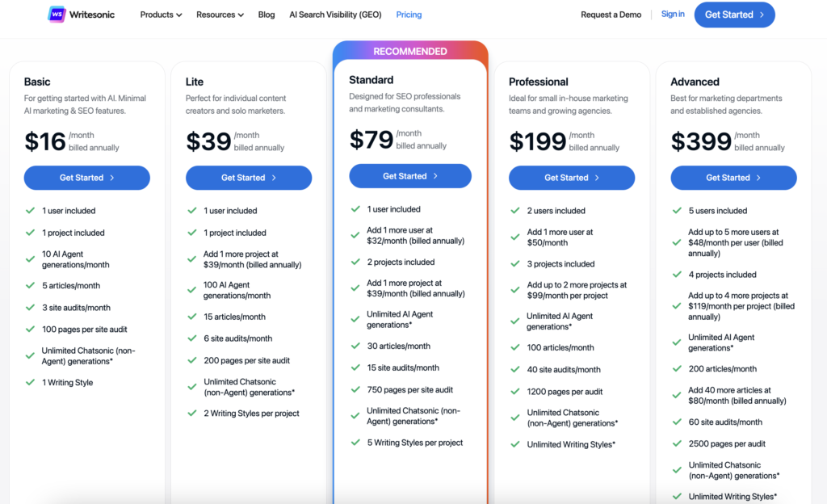Expand the Products dropdown menu
This screenshot has height=504, width=827.
pyautogui.click(x=161, y=15)
